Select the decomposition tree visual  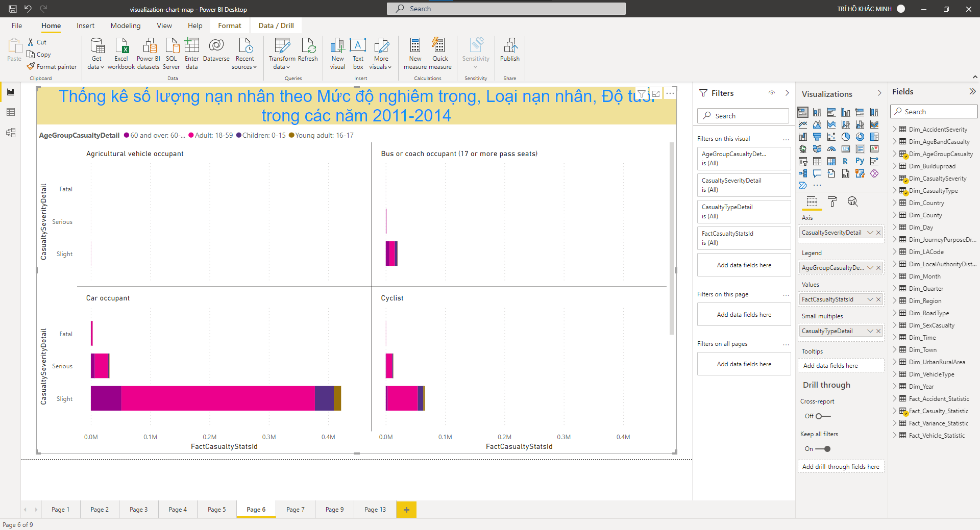(803, 173)
